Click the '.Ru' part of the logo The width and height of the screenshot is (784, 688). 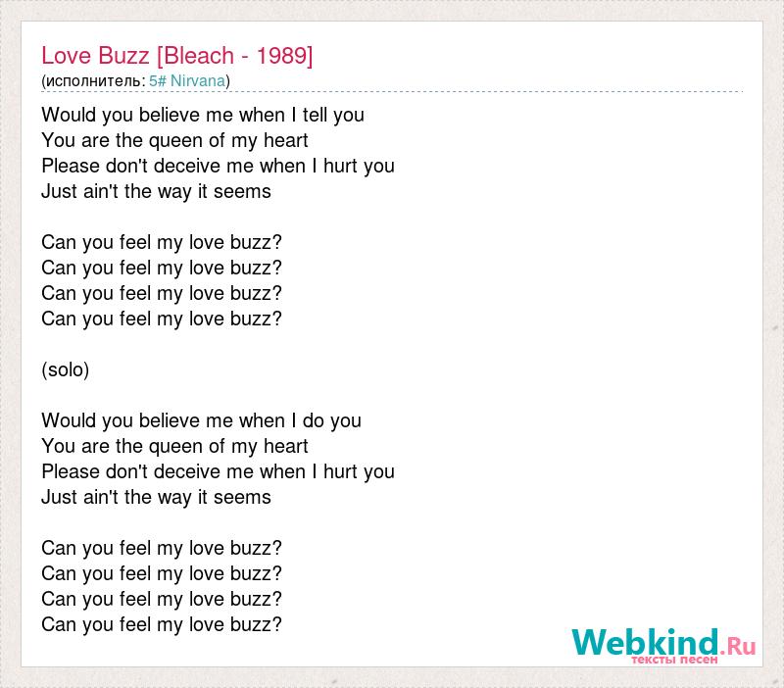(x=738, y=646)
